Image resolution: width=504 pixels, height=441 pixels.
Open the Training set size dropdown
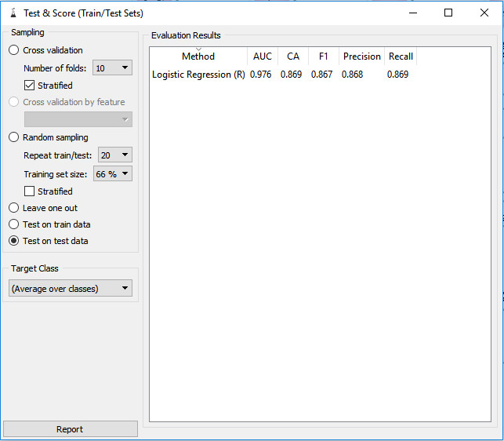pos(113,174)
